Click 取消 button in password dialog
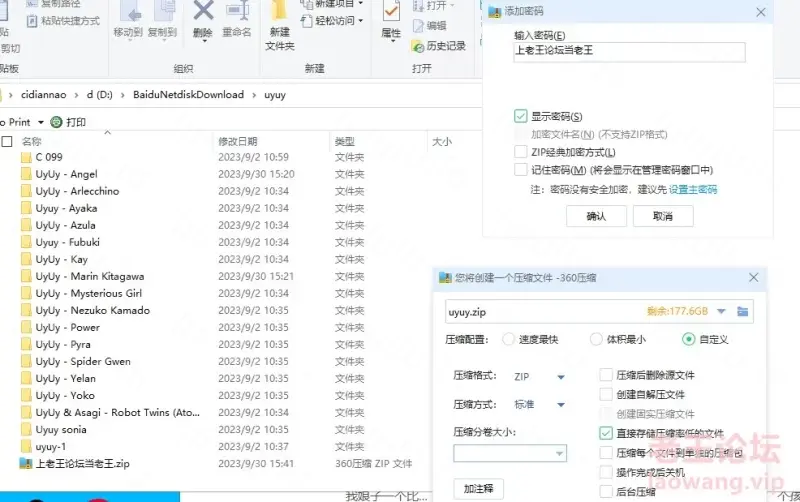The image size is (800, 502). [x=663, y=216]
